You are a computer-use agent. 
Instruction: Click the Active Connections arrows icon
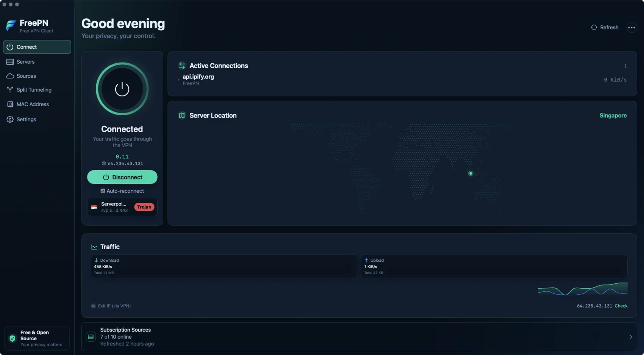coord(182,66)
